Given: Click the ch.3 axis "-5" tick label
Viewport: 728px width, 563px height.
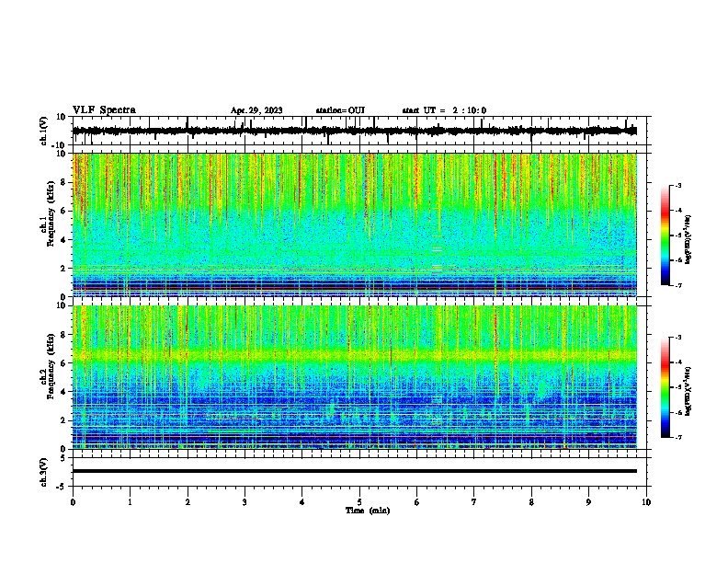Looking at the screenshot, I should click(62, 487).
